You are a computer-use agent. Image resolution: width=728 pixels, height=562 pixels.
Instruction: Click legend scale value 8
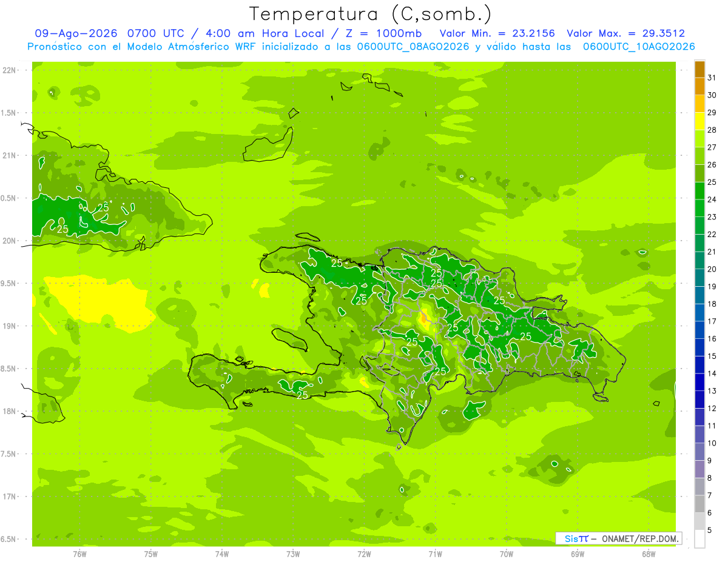(709, 478)
